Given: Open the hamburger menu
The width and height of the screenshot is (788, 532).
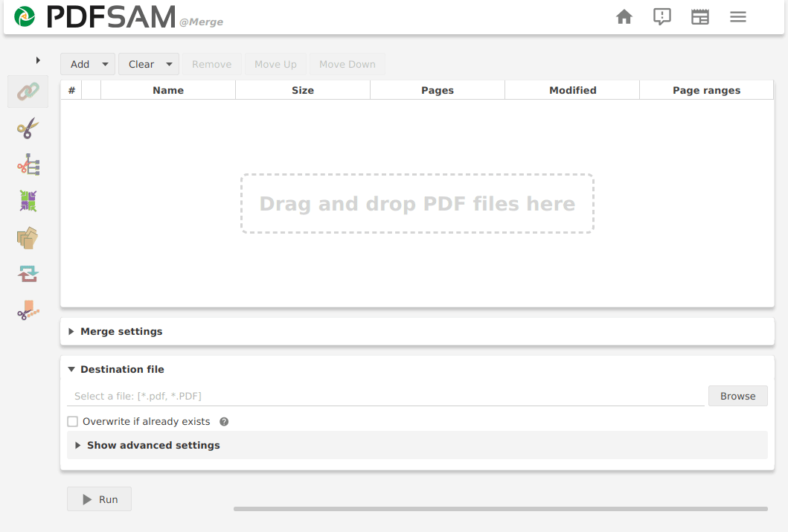Looking at the screenshot, I should click(737, 16).
